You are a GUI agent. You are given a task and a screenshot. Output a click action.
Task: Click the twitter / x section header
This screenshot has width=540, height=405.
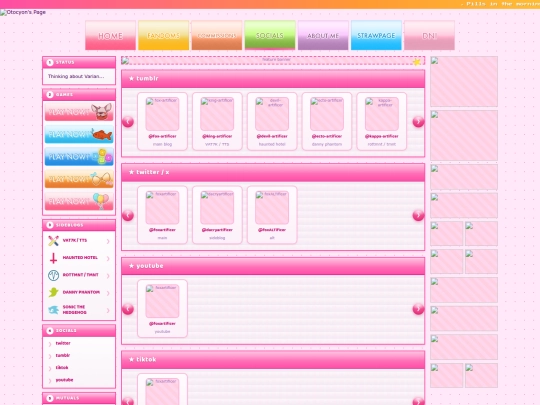pos(273,172)
